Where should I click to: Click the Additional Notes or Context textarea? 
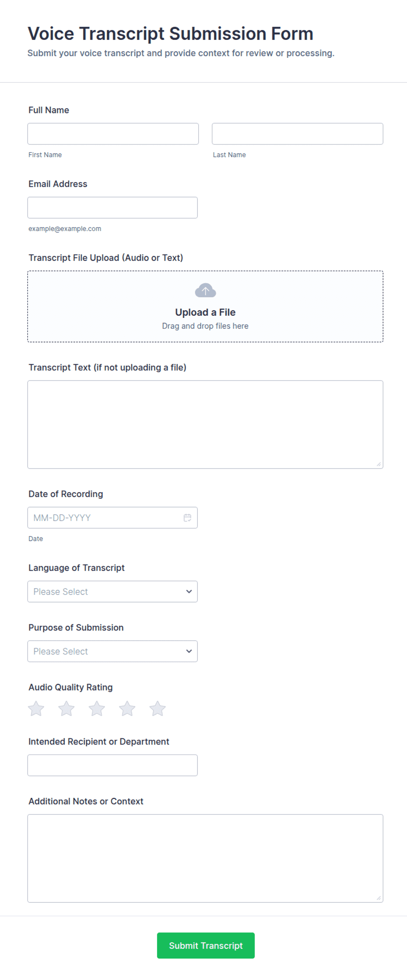(x=205, y=858)
